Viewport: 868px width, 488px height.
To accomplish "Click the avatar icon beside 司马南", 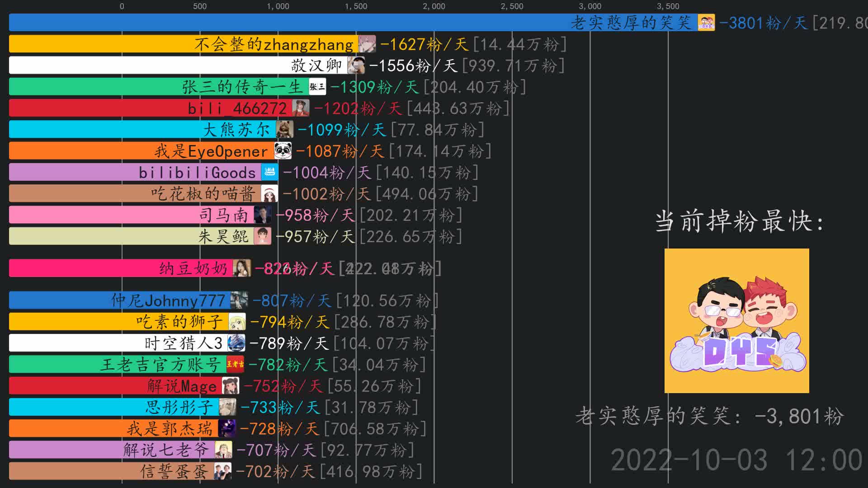I will [263, 215].
